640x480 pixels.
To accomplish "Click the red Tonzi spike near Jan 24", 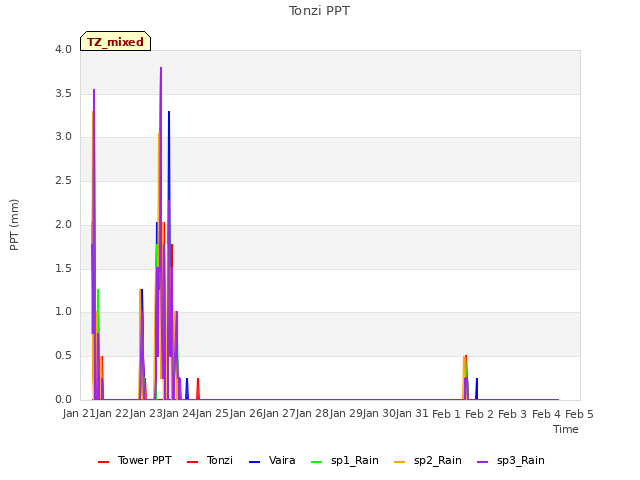I will click(x=198, y=388).
